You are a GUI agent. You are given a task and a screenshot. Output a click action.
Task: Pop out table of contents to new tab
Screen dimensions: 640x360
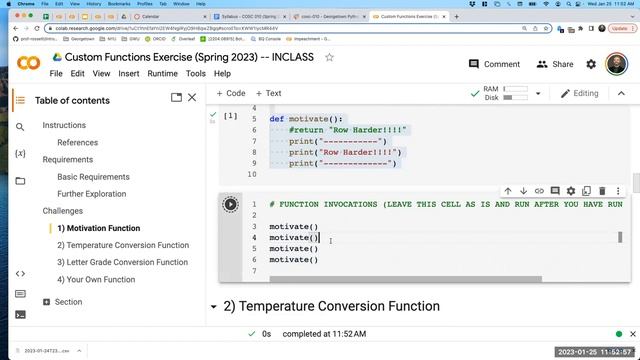click(176, 98)
